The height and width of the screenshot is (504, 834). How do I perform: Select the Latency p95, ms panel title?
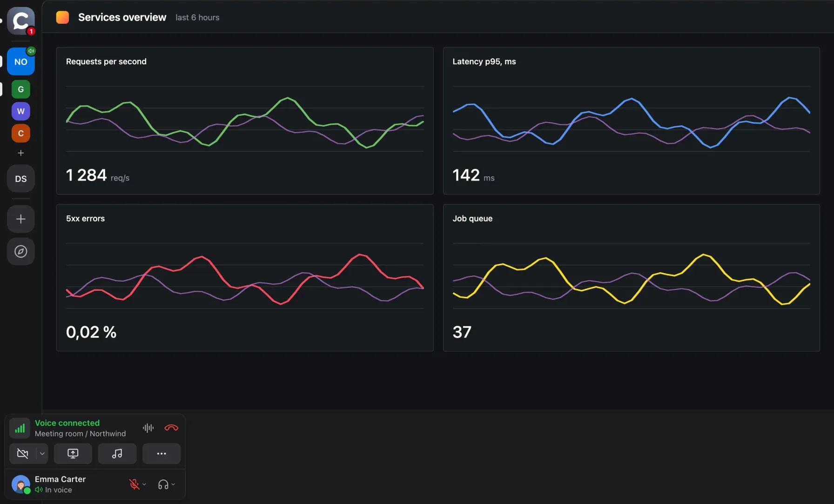pyautogui.click(x=484, y=61)
